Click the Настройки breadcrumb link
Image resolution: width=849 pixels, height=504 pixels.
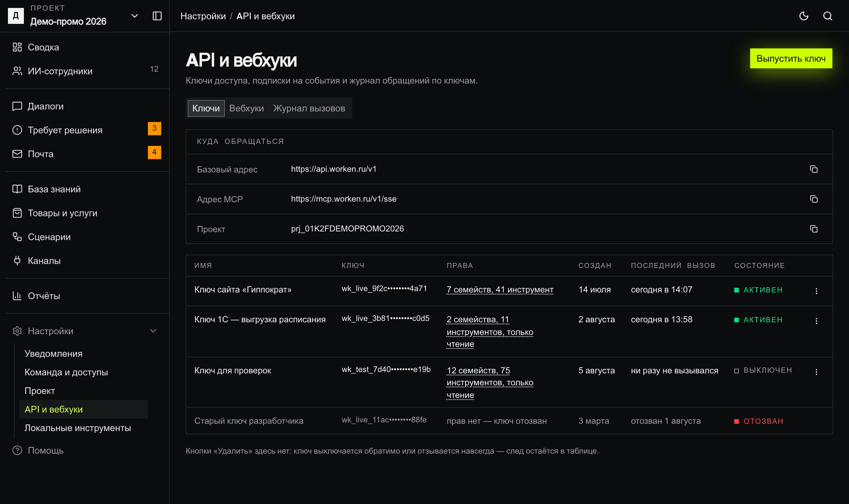tap(203, 16)
